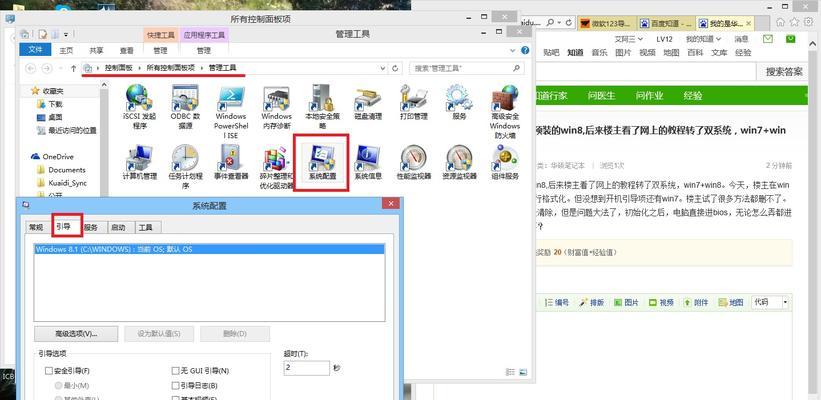Click browser favorites star icon

tap(795, 23)
